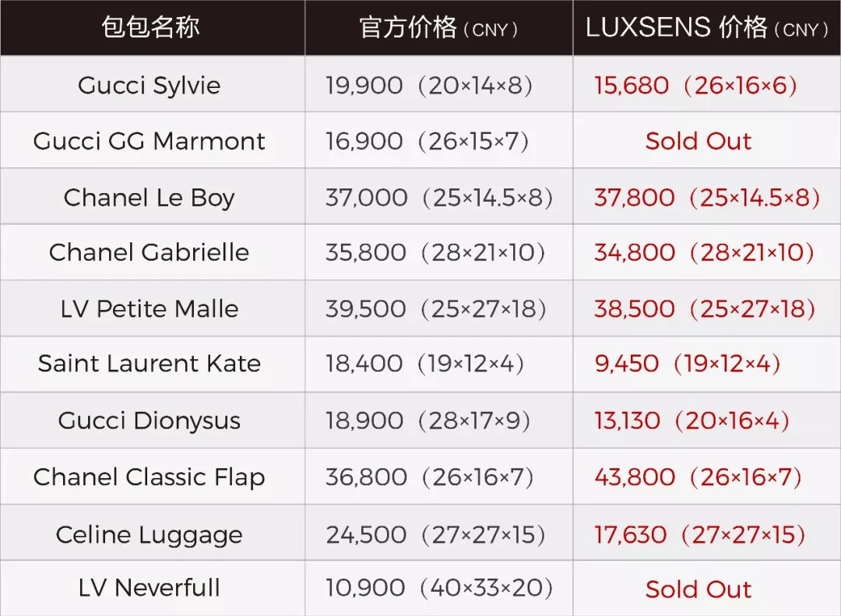
Task: Click the LV Petite Malle name
Action: coord(150,308)
